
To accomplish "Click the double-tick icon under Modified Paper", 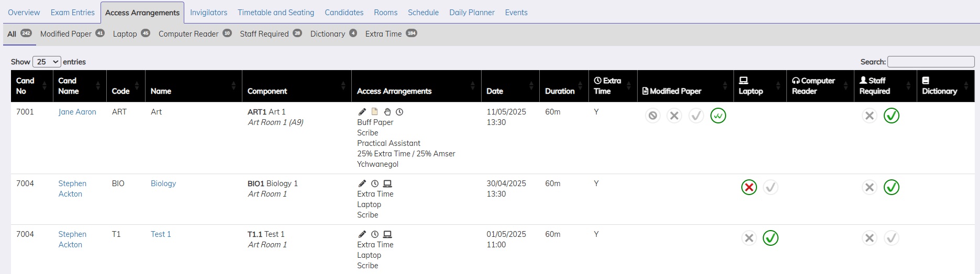I will tap(718, 116).
